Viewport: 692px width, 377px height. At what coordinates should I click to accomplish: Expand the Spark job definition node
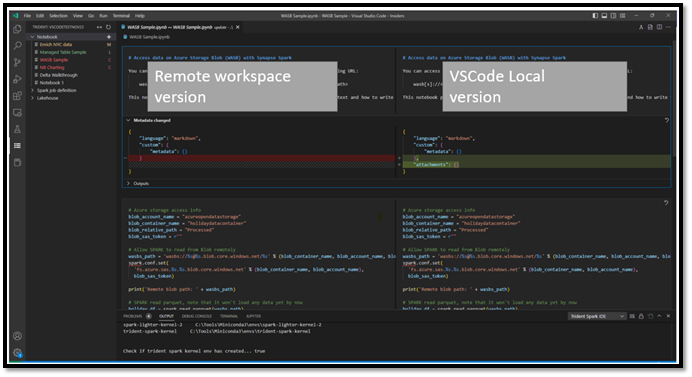(32, 90)
